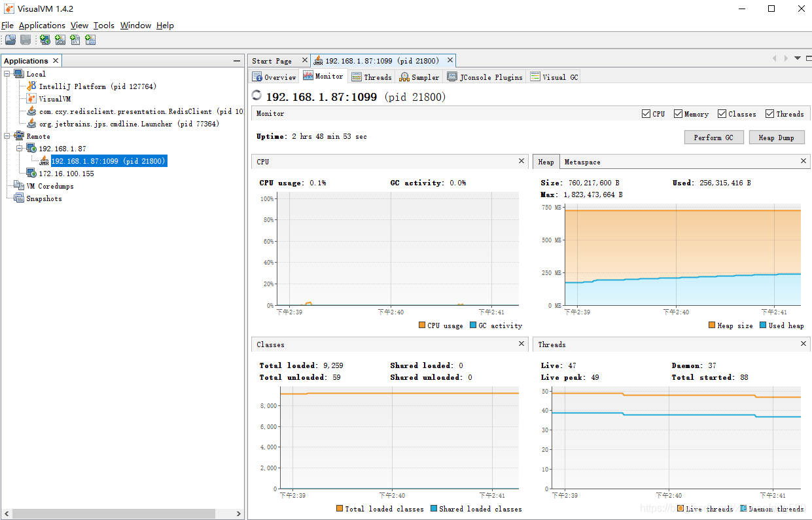Click the Overview tab info icon
The width and height of the screenshot is (812, 520).
click(x=258, y=77)
